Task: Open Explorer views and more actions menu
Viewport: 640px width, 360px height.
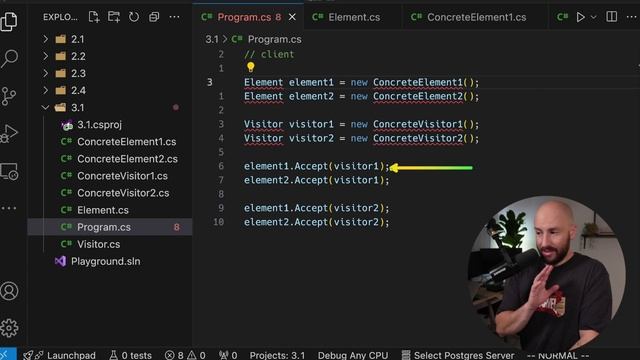Action: 174,17
